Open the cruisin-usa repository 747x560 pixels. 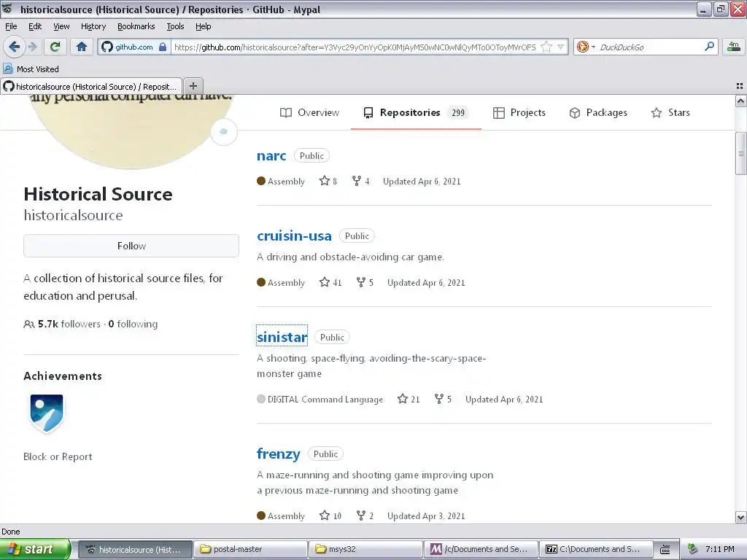(294, 236)
